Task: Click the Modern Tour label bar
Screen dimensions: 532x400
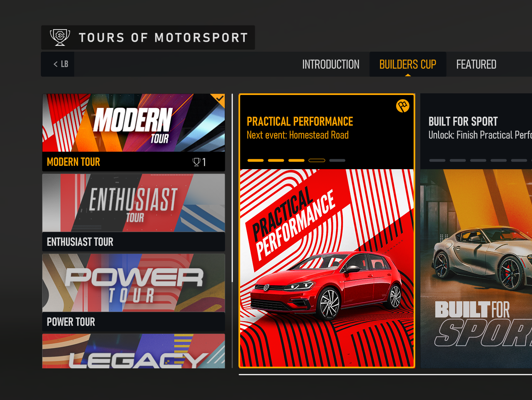Action: coord(133,162)
